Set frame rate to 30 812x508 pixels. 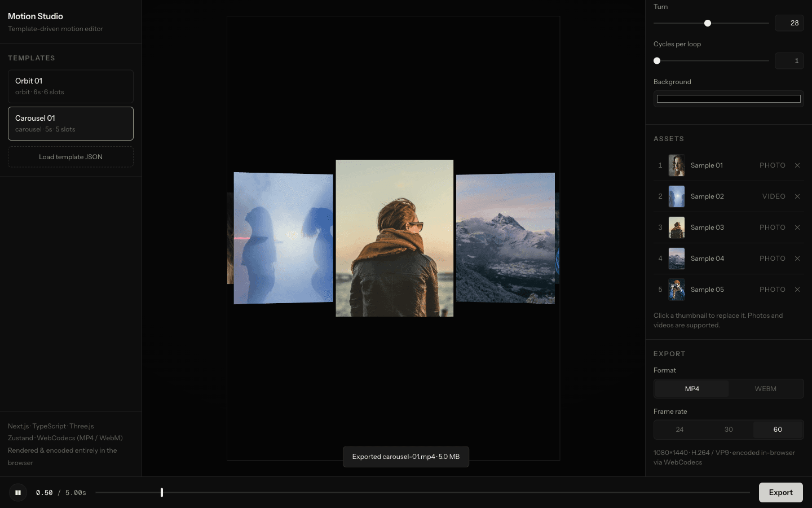tap(729, 430)
